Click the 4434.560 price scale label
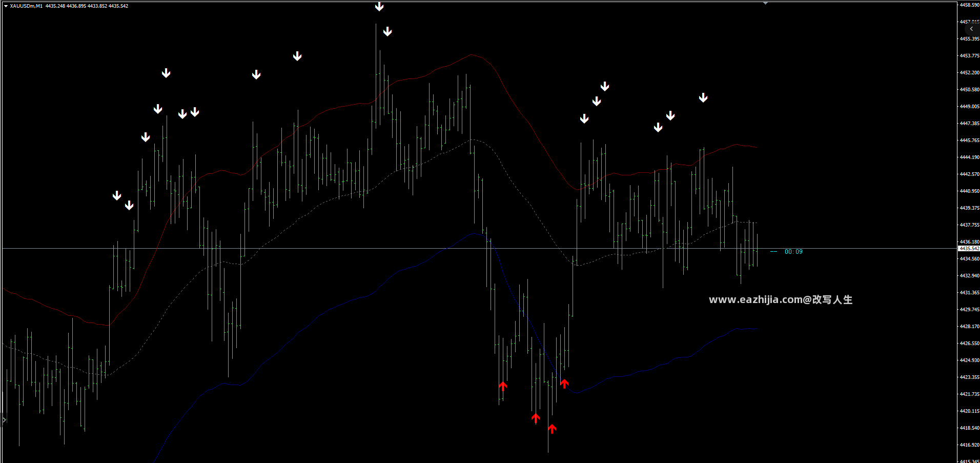This screenshot has width=980, height=463. pos(969,259)
